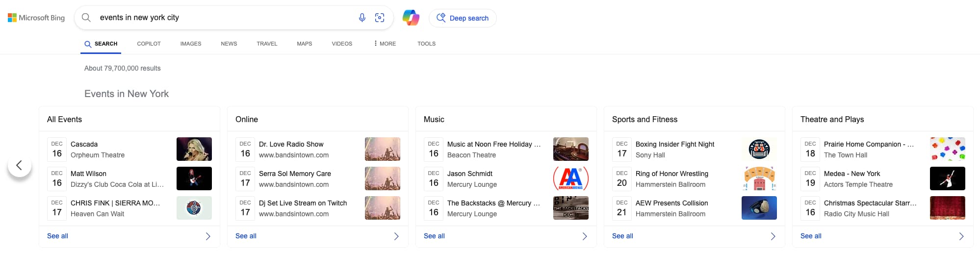Click chevron arrow in Theatre and Plays footer

click(x=961, y=236)
